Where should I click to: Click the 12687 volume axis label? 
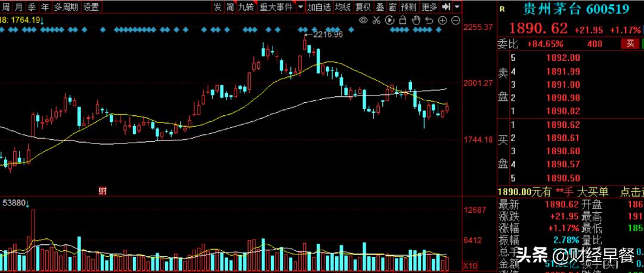[475, 210]
